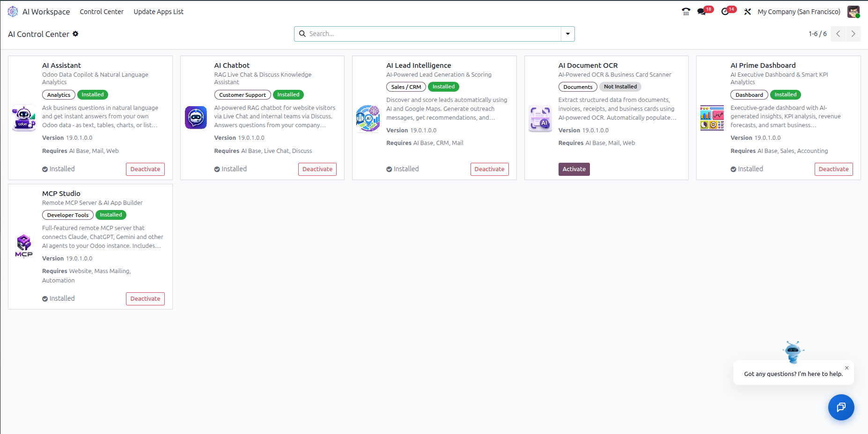
Task: Click the gear icon next to AI Control Center
Action: 75,34
